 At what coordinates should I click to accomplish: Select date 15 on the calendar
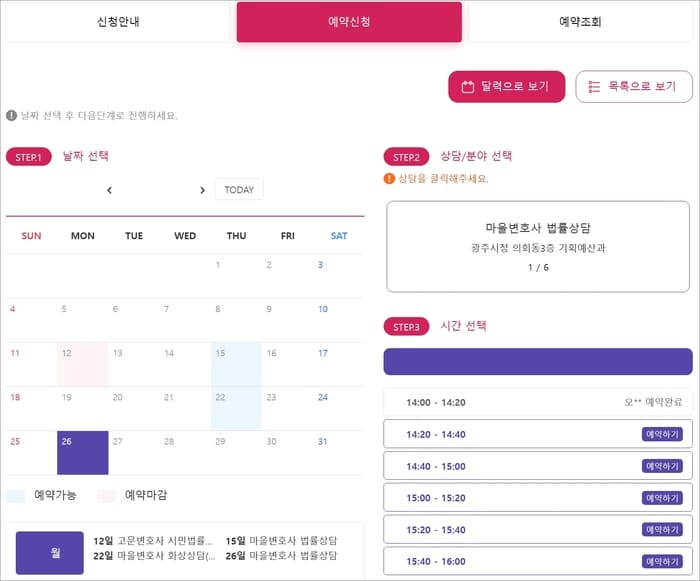click(236, 364)
